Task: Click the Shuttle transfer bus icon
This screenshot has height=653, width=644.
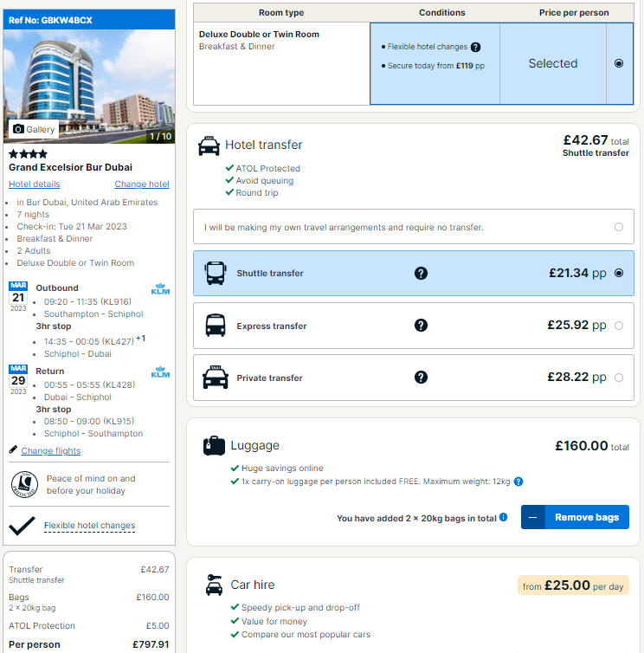Action: coord(216,273)
